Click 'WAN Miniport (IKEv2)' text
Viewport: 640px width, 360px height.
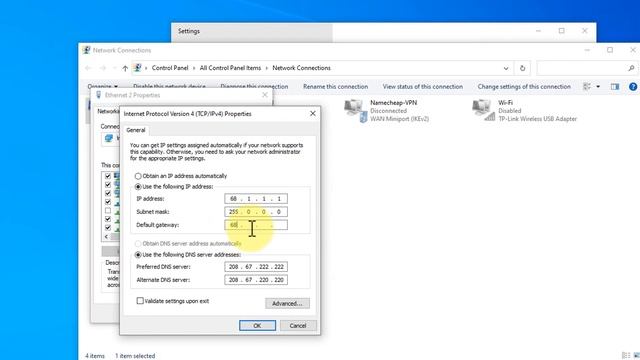point(399,119)
